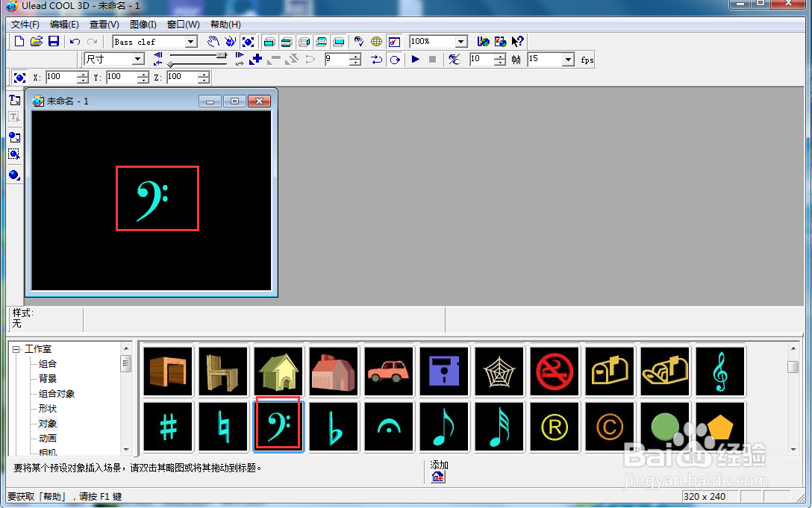Select Insert graphics tool in left sidebar
Image resolution: width=812 pixels, height=508 pixels.
[14, 137]
